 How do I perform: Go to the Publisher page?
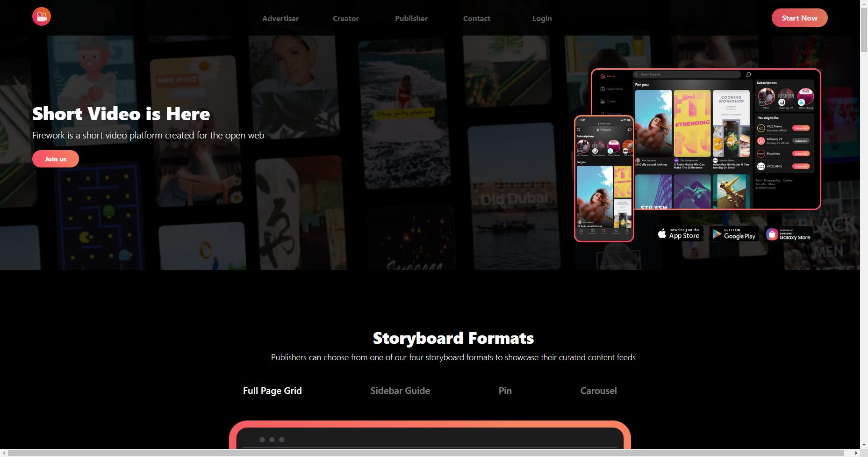[x=411, y=18]
